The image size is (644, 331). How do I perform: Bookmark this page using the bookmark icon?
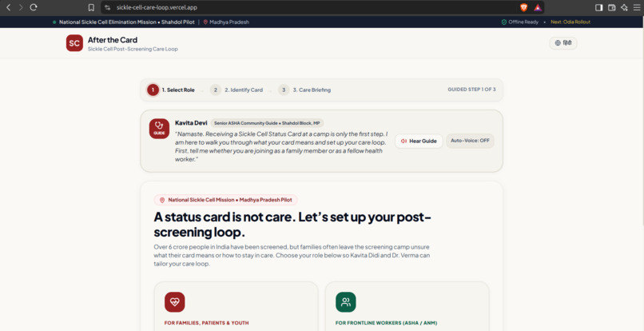click(91, 7)
